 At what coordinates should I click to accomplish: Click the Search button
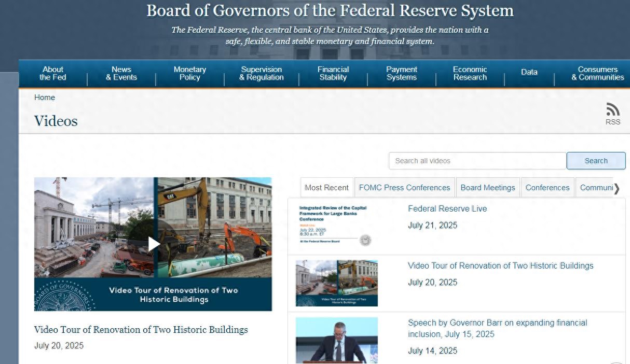[x=596, y=161]
